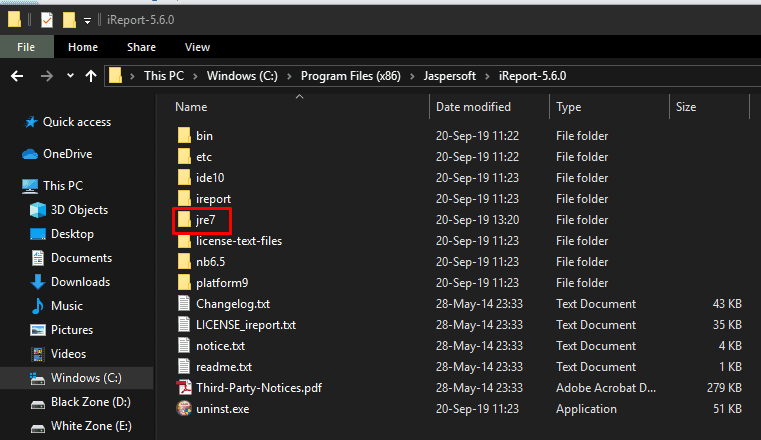Expand chevron after Program Files (x86) breadcrumb
The image size is (761, 440).
pos(412,77)
